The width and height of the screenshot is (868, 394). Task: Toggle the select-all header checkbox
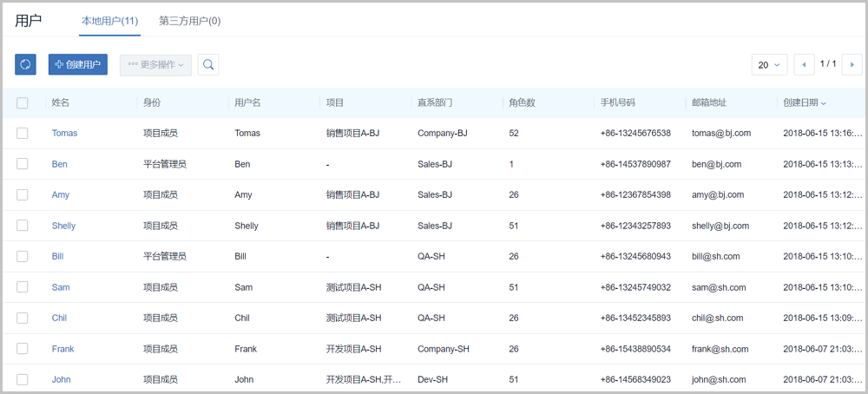(x=23, y=103)
